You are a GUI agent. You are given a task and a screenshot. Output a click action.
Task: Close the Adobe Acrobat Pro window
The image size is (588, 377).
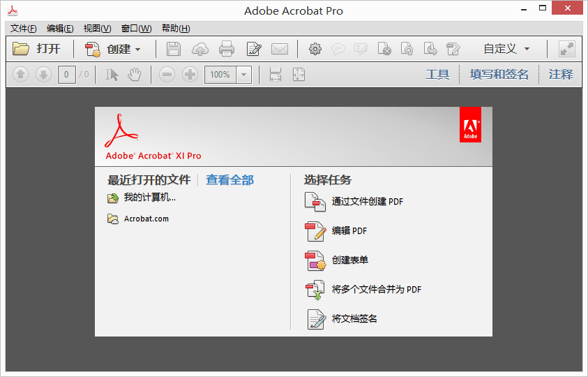(567, 8)
